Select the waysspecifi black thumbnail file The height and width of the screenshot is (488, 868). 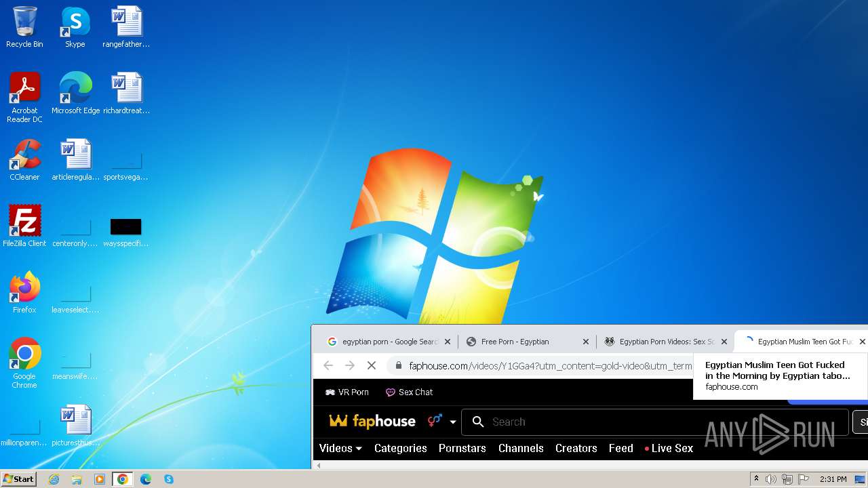pos(126,231)
